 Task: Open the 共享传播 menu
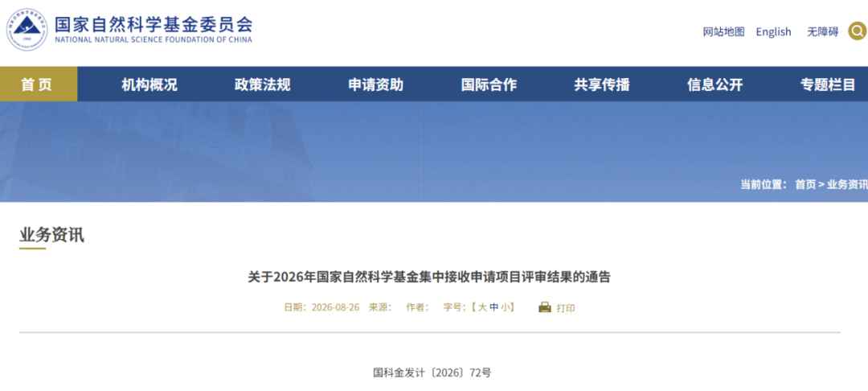(x=602, y=84)
